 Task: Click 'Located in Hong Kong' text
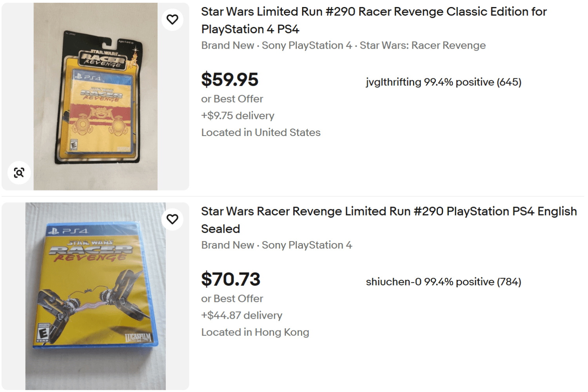tap(255, 332)
